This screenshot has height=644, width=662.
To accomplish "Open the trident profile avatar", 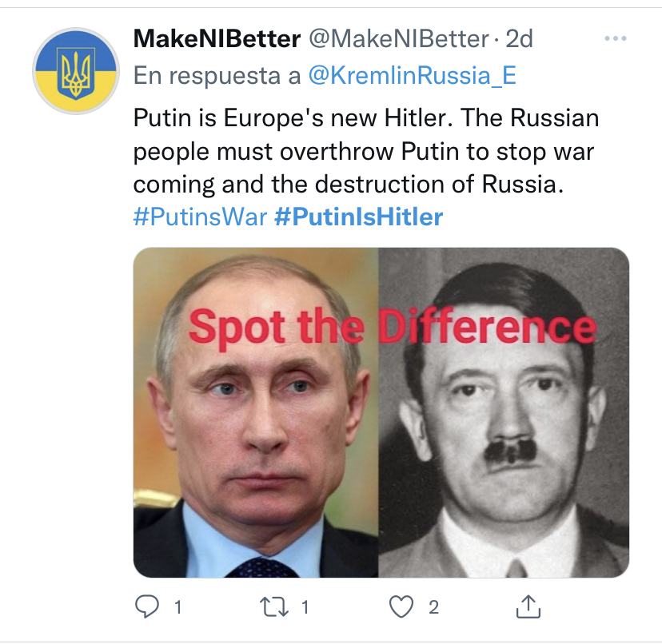I will 76,70.
